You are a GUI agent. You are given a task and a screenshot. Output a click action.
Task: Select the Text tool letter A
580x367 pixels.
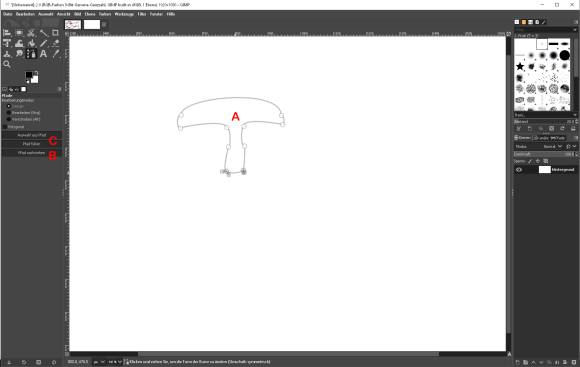(43, 54)
